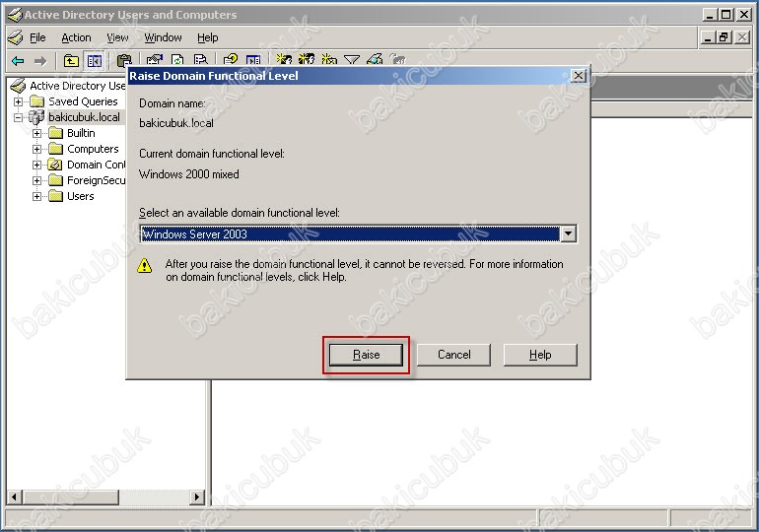The height and width of the screenshot is (532, 759).
Task: Click the domain name bakicubuk.local in dialog
Action: click(x=176, y=123)
